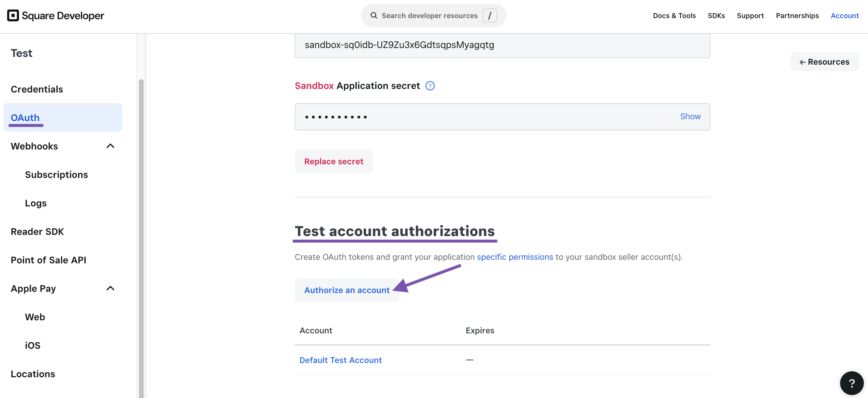The width and height of the screenshot is (868, 398).
Task: Open Webhooks Subscriptions in the sidebar
Action: [56, 175]
